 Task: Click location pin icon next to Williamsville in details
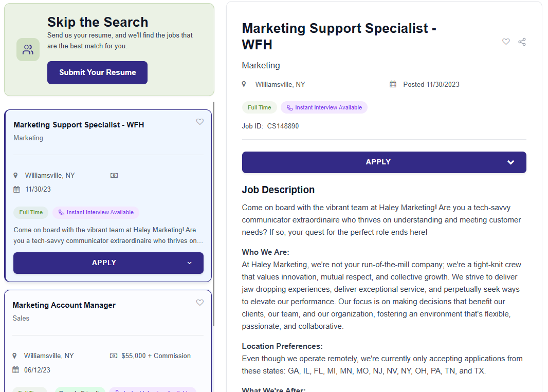244,84
